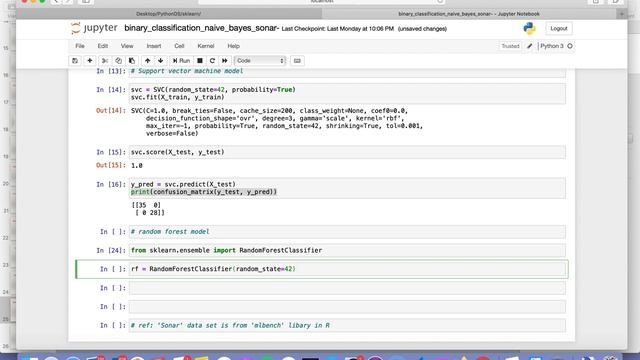This screenshot has width=640, height=360.
Task: Click the browser new tab plus button
Action: pyautogui.click(x=622, y=14)
